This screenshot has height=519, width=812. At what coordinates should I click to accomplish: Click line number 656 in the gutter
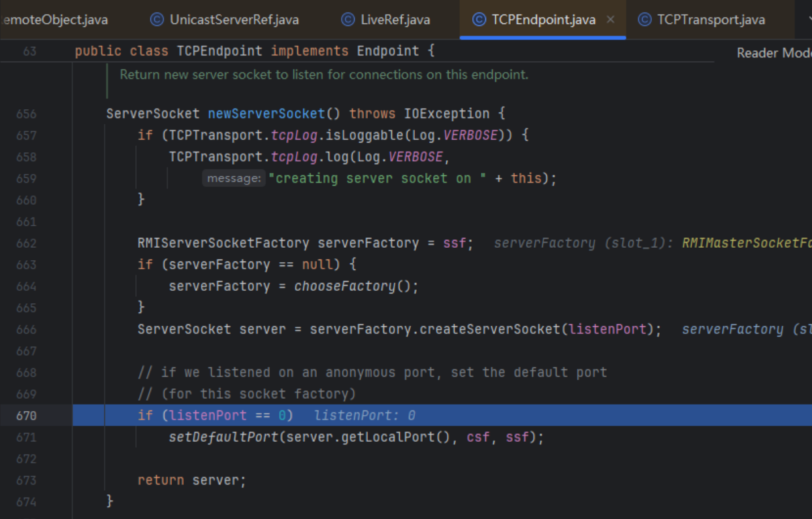[x=26, y=114]
